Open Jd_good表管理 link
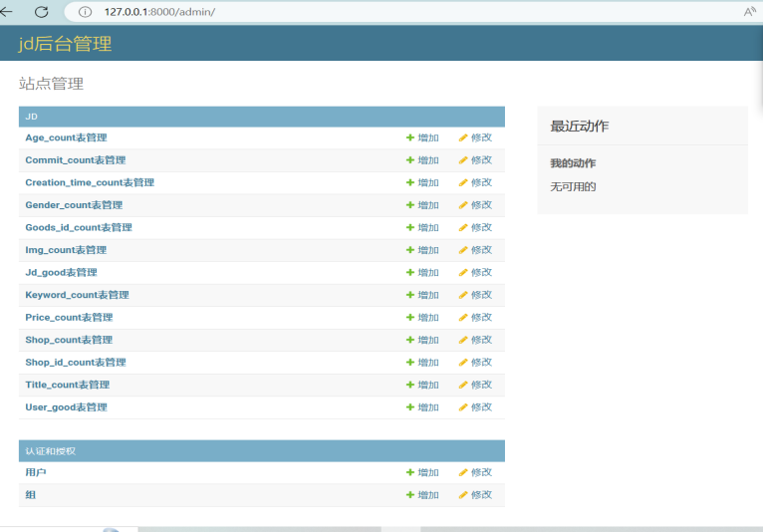763x532 pixels. pos(62,272)
